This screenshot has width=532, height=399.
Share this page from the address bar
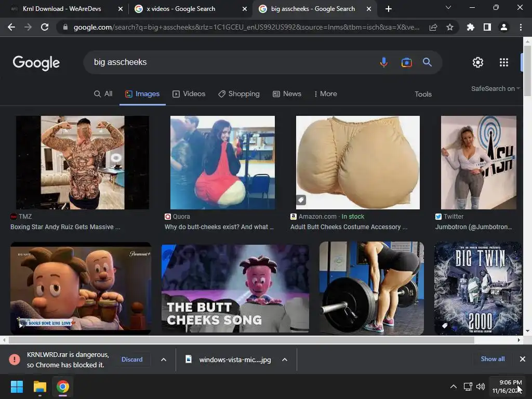coord(433,27)
